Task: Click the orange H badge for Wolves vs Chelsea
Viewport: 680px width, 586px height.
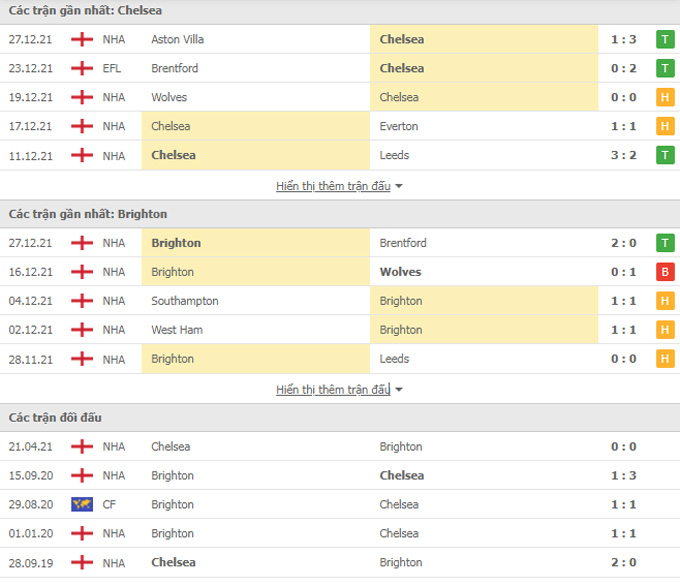Action: click(665, 98)
